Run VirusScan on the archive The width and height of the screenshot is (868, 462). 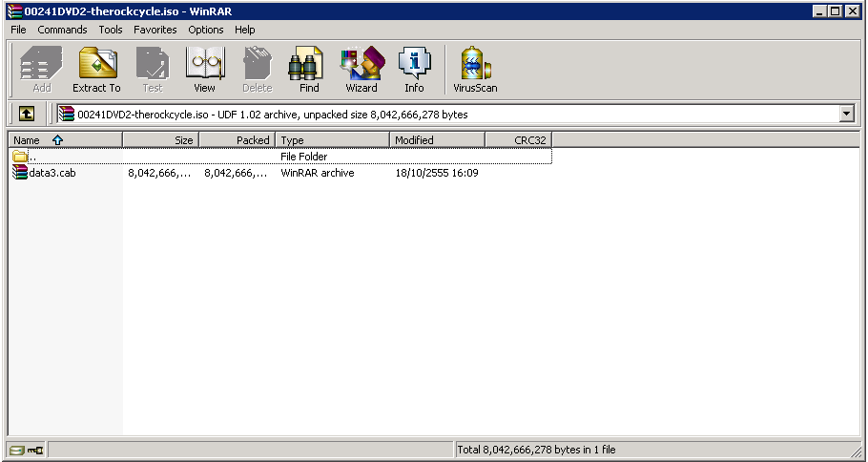[x=475, y=70]
